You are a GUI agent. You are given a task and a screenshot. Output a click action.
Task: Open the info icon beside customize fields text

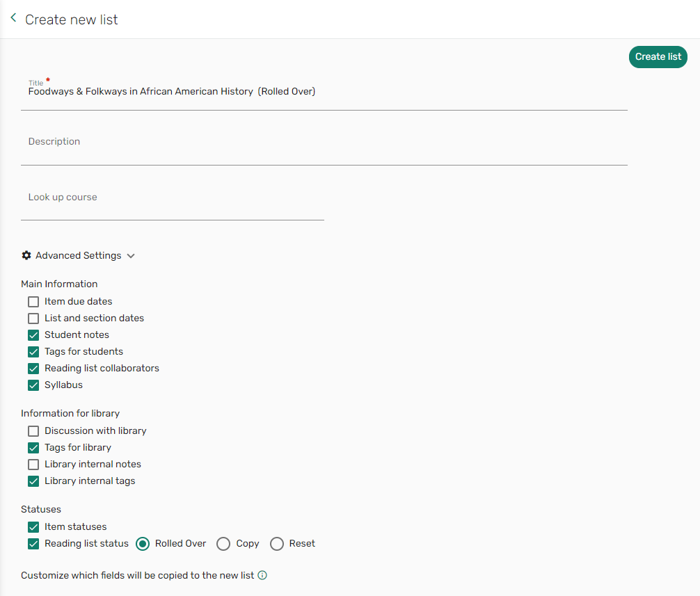pyautogui.click(x=262, y=575)
